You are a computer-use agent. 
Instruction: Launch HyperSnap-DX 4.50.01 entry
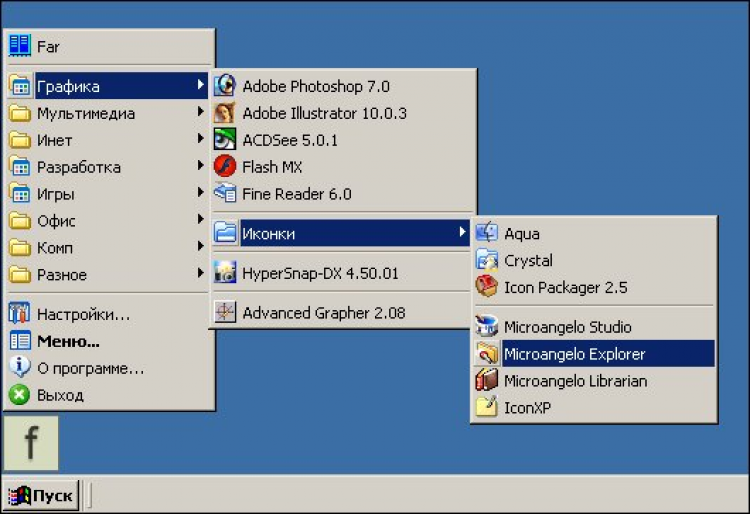[343, 273]
